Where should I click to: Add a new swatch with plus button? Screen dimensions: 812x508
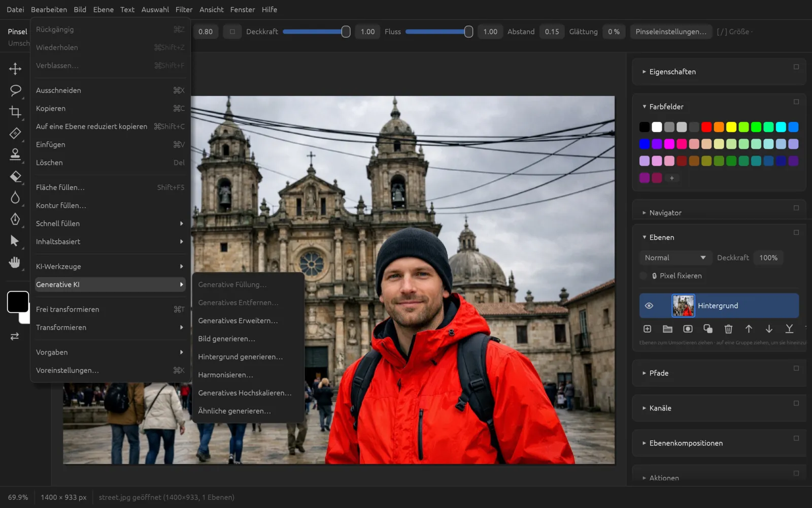coord(672,178)
